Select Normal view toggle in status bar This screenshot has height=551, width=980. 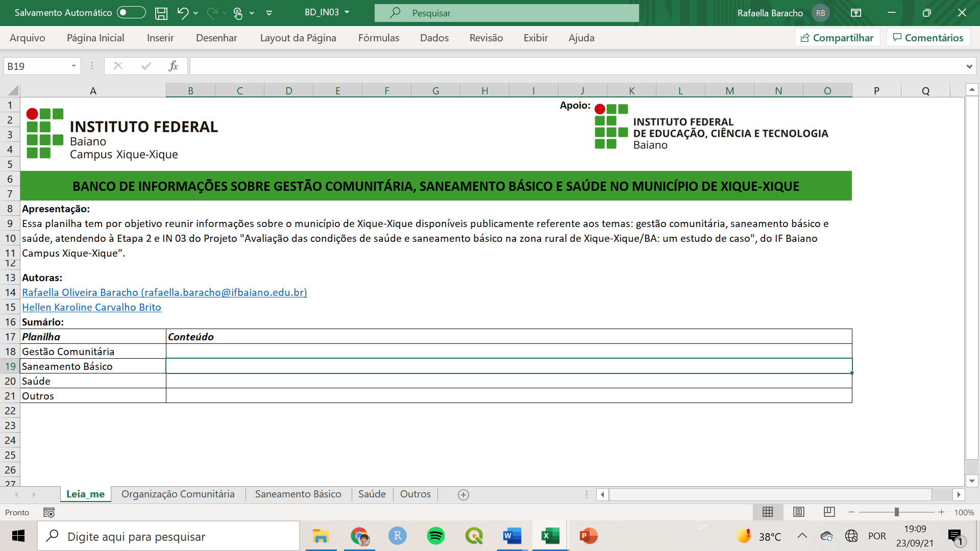click(768, 512)
